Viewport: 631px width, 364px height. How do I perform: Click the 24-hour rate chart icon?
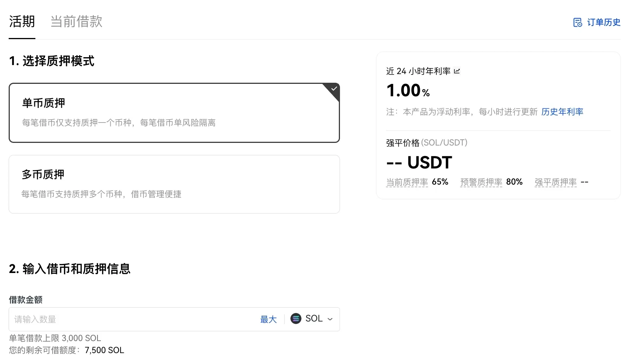[457, 71]
